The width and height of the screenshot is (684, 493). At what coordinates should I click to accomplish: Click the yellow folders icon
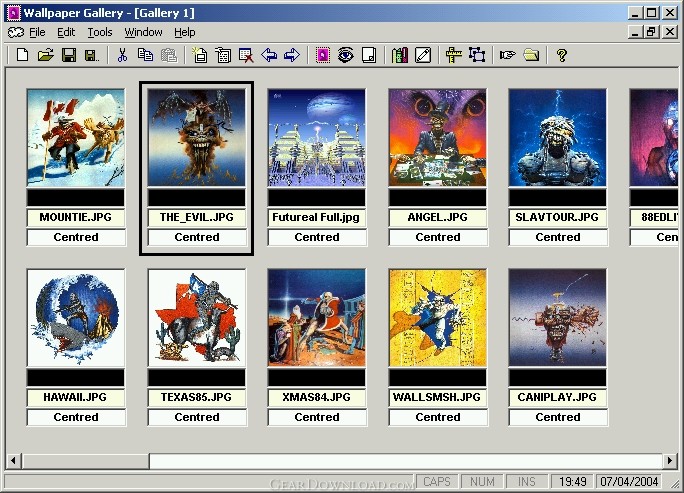(531, 55)
